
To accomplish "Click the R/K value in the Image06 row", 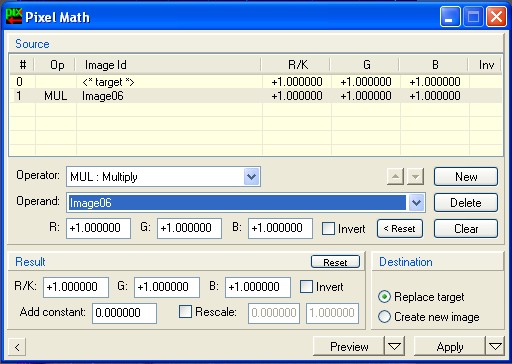I will [297, 96].
